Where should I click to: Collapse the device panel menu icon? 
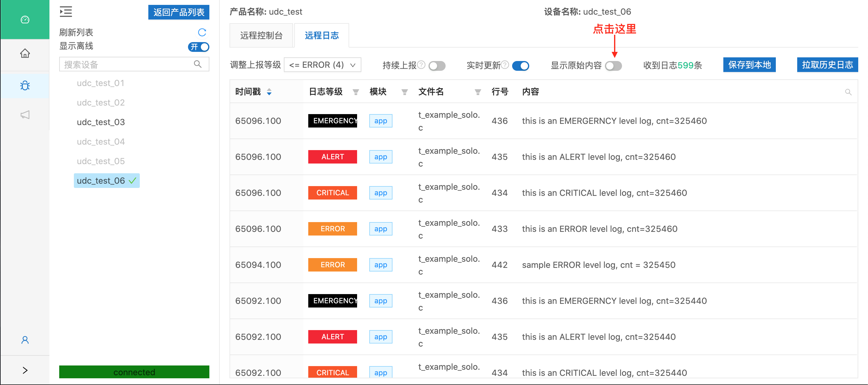66,12
